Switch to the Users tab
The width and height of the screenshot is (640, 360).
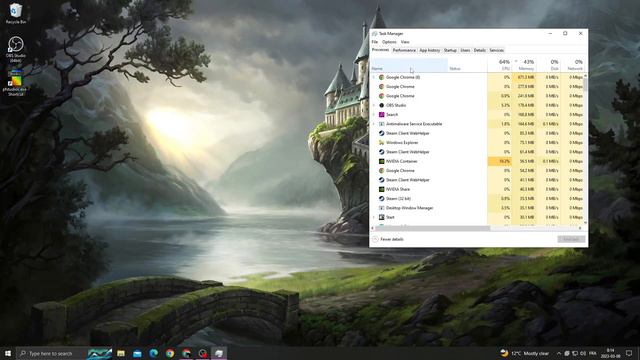point(465,50)
